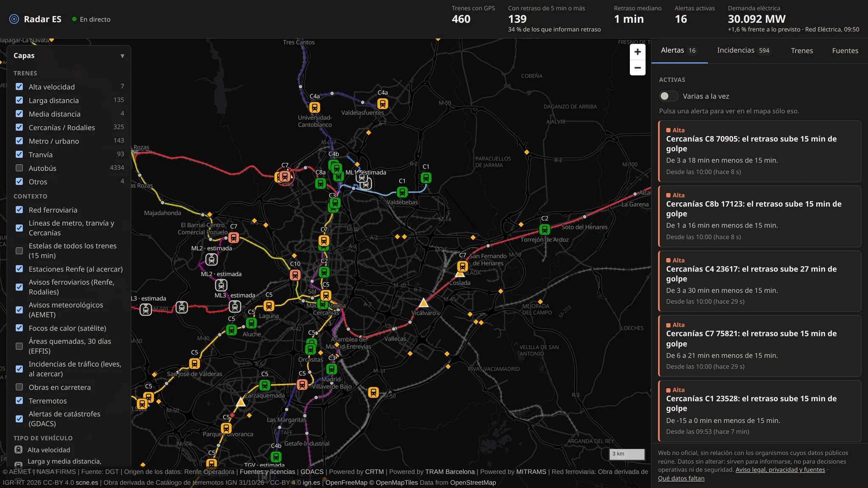This screenshot has width=868, height=488.
Task: Select the C7 train at El Barrial-Centro Comercial Pozuelo
Action: [x=234, y=238]
